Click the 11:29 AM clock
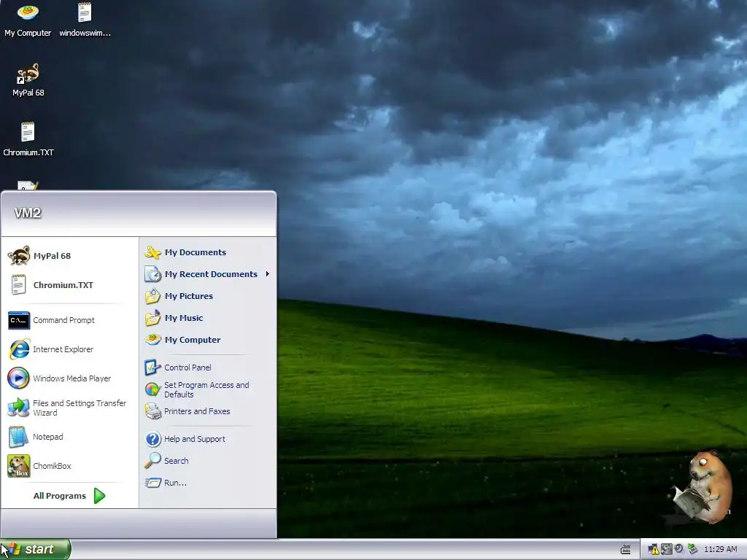 [x=720, y=550]
